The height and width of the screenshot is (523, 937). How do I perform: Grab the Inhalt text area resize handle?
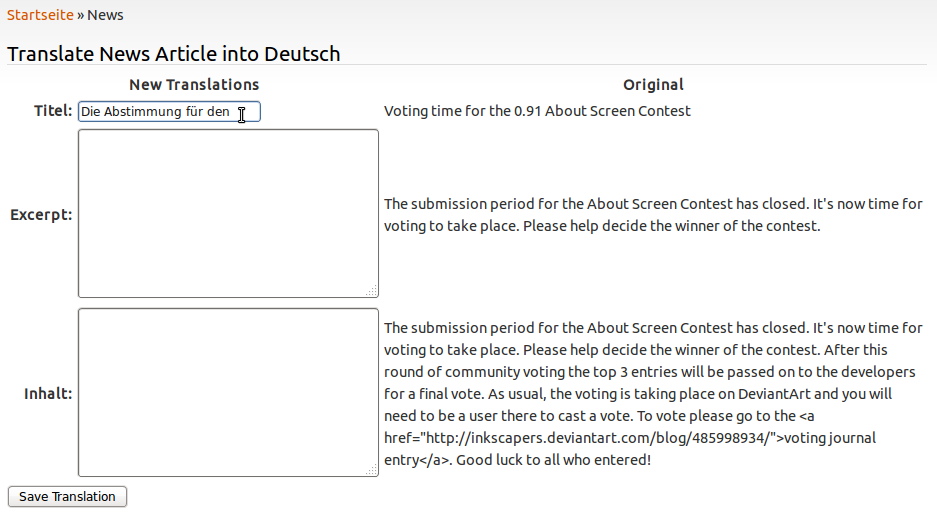coord(372,470)
